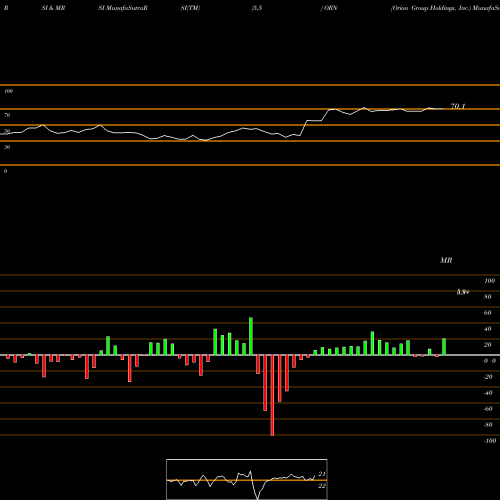Screen dimensions: 500x500
Task: Click the MR axis label 20
Action: click(488, 345)
